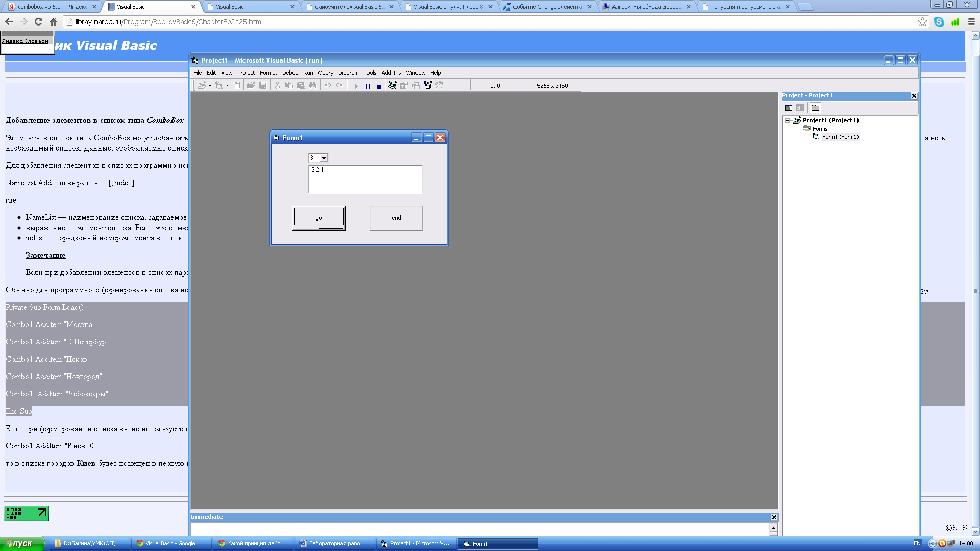Select Forms folder in project tree

pos(820,129)
